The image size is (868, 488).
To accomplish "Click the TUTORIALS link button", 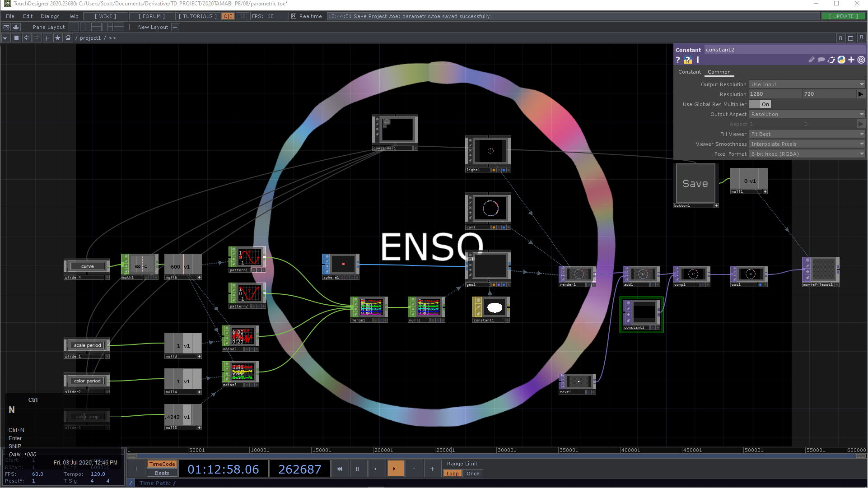I will tap(197, 16).
